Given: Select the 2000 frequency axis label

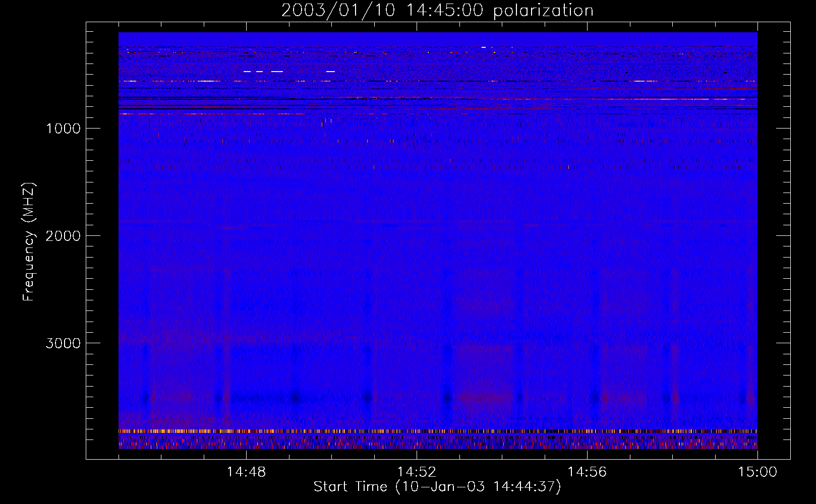Looking at the screenshot, I should click(x=63, y=236).
